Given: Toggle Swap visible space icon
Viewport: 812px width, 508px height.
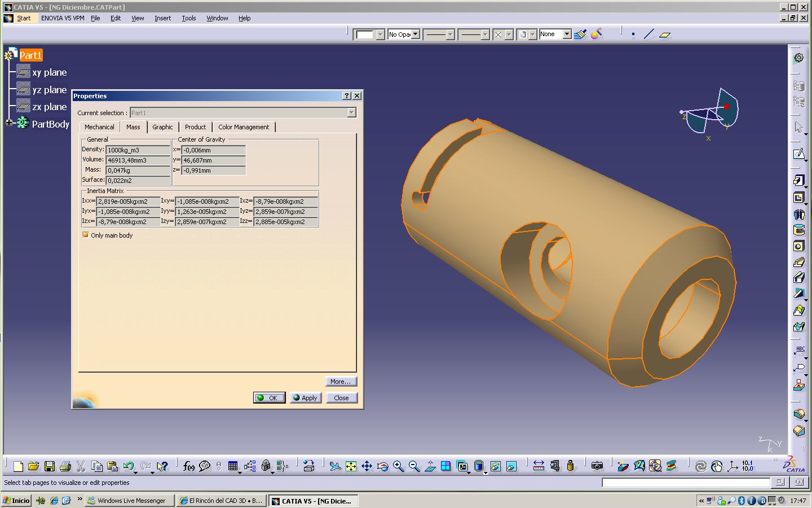Looking at the screenshot, I should [x=511, y=466].
